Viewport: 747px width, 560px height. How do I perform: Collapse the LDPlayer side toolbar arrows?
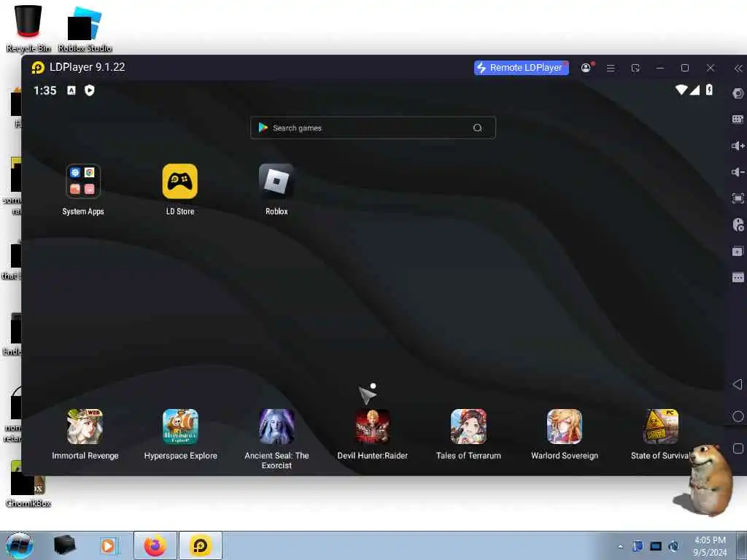click(x=738, y=69)
